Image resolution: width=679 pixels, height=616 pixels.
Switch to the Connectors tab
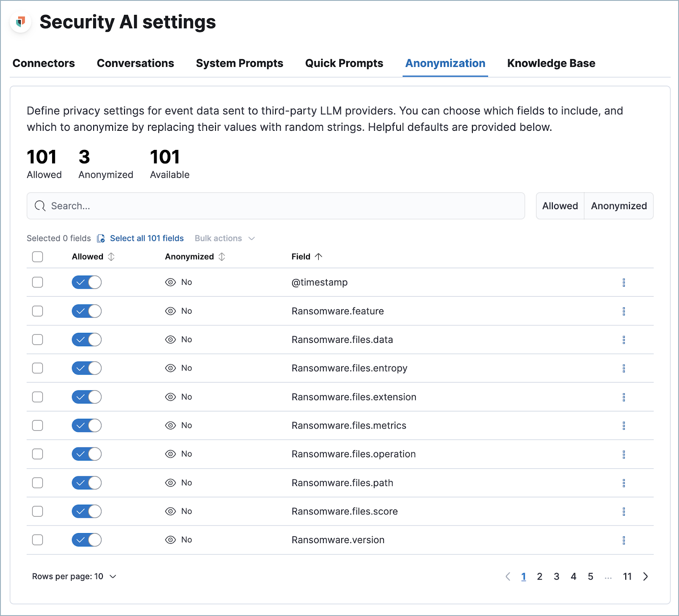pyautogui.click(x=44, y=63)
